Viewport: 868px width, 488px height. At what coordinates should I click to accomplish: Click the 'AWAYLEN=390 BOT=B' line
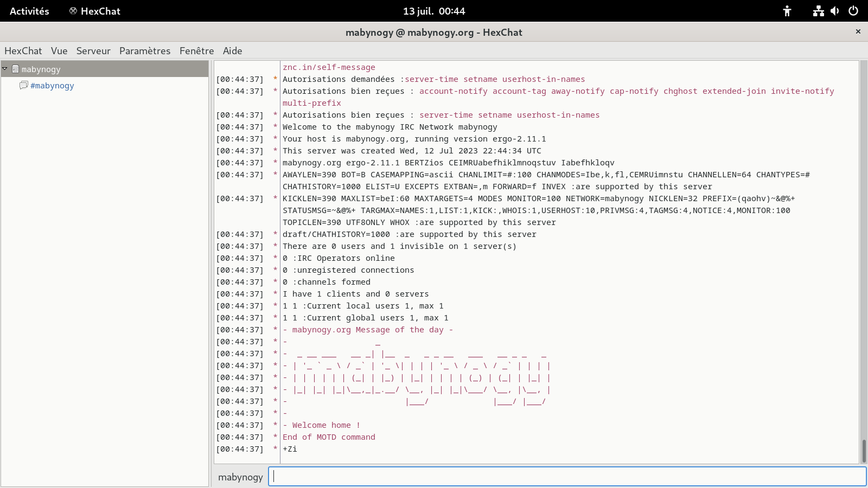(x=546, y=175)
